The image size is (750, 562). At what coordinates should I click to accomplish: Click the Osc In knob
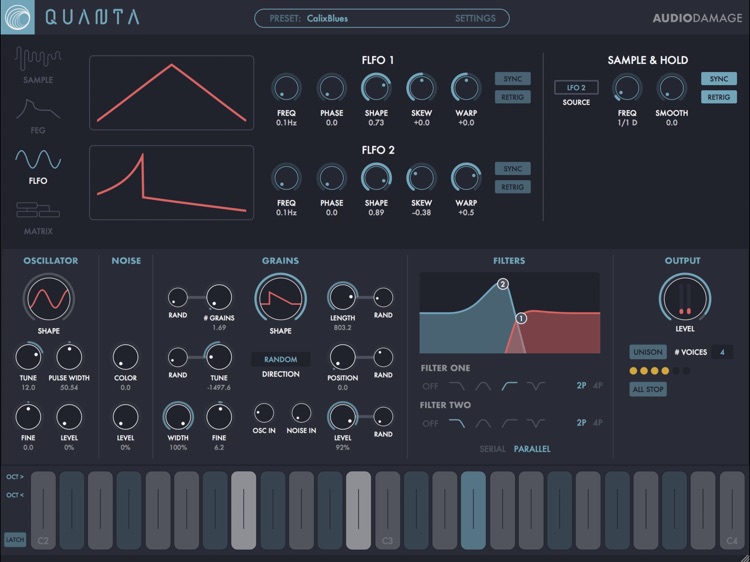point(264,413)
